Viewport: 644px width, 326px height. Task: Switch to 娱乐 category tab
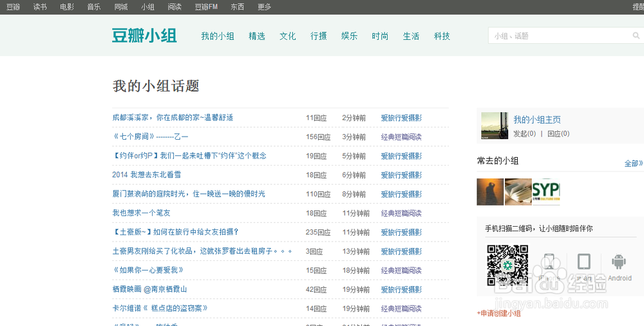[350, 36]
